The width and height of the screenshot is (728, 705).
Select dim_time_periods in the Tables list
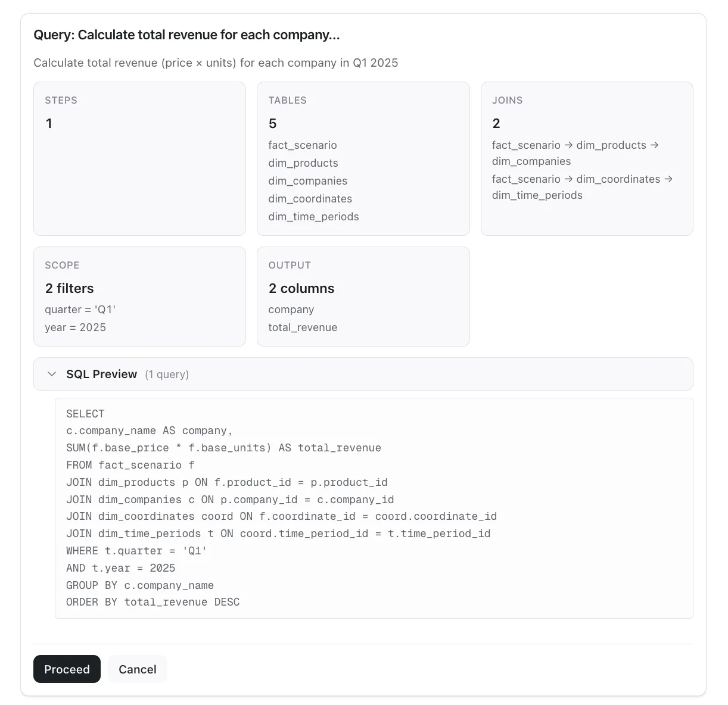pos(313,217)
